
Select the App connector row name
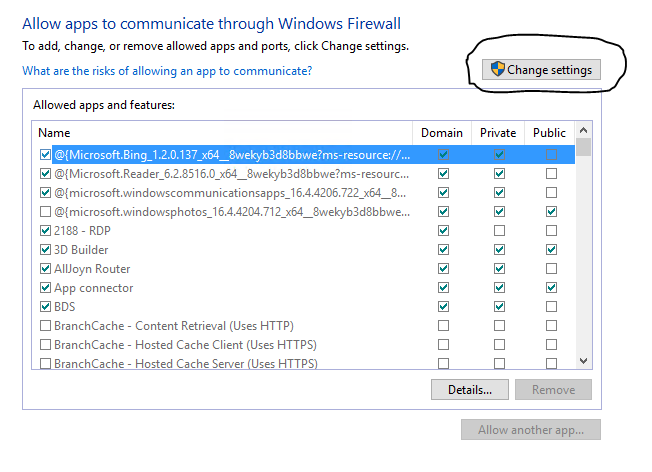[x=94, y=288]
